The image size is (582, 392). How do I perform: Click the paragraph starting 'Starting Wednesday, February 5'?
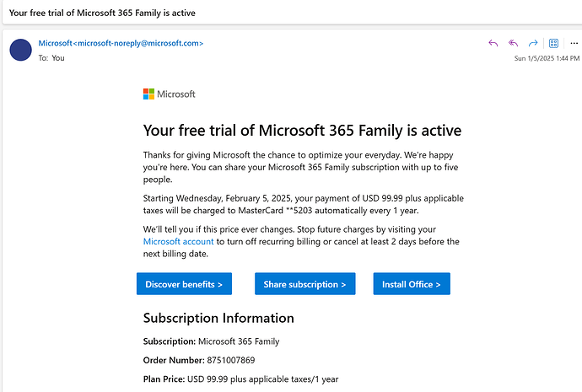tap(304, 204)
